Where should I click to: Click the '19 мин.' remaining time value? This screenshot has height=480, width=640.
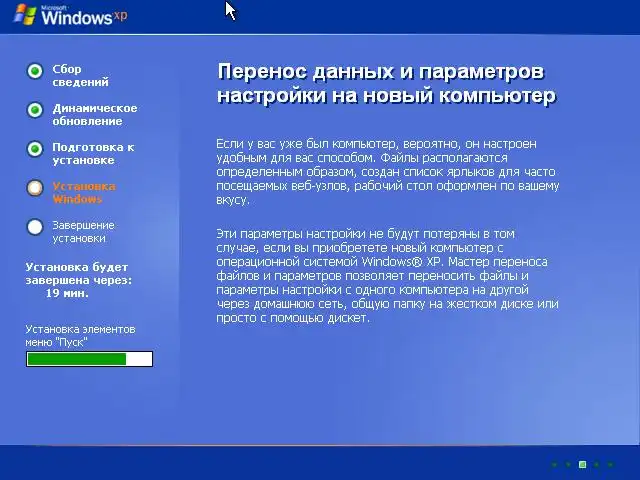coord(67,293)
